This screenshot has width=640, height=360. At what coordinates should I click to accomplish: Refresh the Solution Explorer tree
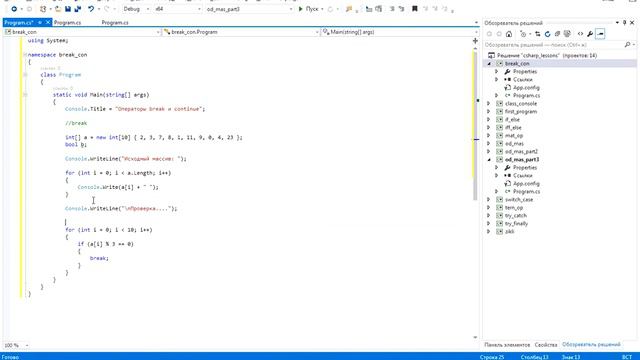[x=547, y=34]
